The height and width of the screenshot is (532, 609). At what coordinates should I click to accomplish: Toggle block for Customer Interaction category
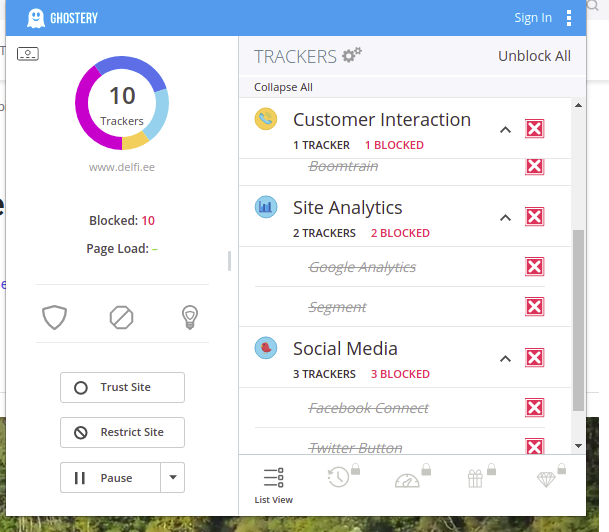click(x=534, y=129)
